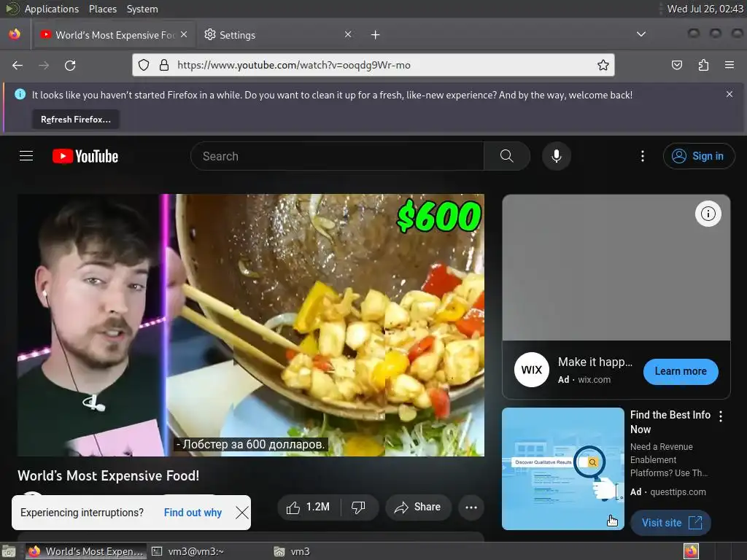Open the Firefox hamburger application menu
This screenshot has height=560, width=747.
[x=729, y=65]
